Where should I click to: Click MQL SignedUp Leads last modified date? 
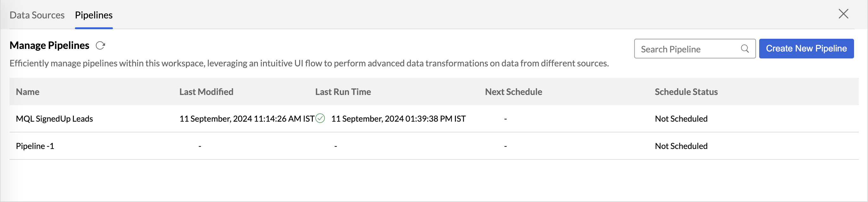pyautogui.click(x=247, y=119)
